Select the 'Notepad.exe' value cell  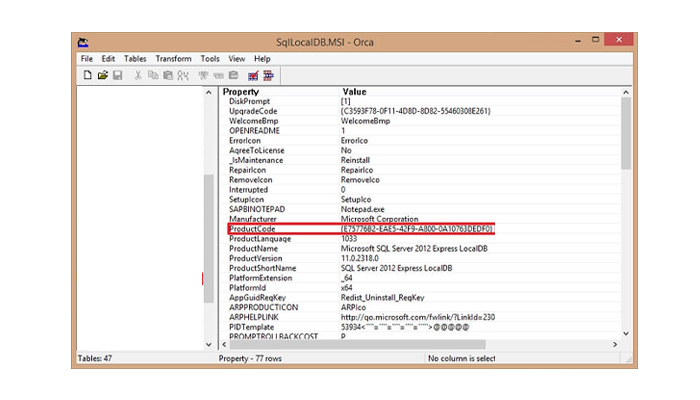(x=362, y=209)
